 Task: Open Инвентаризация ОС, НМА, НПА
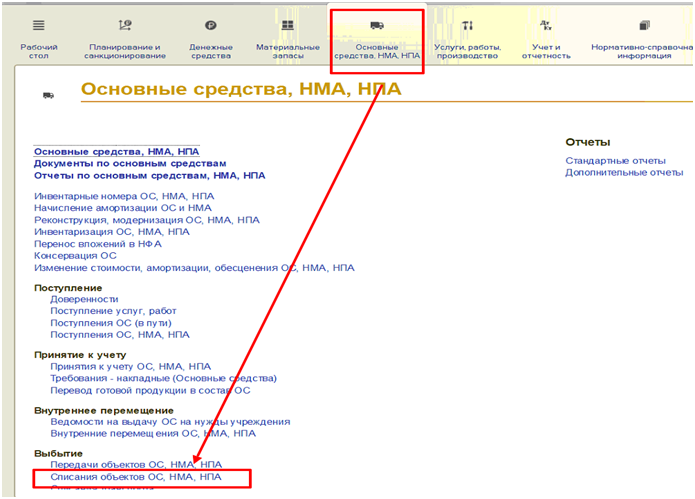click(112, 232)
